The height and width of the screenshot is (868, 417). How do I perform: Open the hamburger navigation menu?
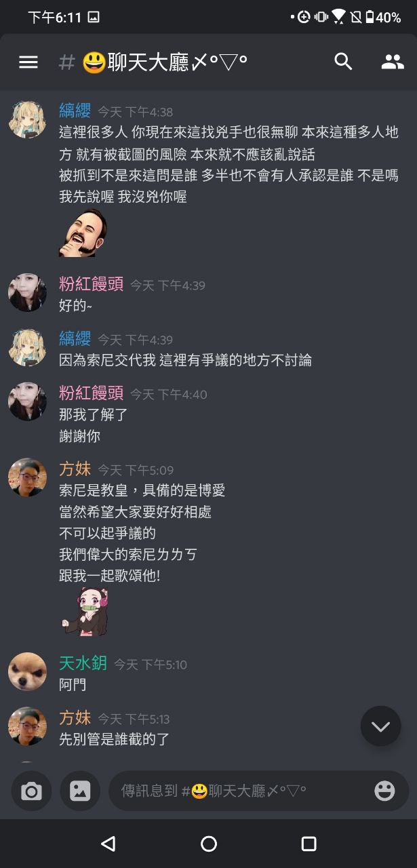point(28,62)
